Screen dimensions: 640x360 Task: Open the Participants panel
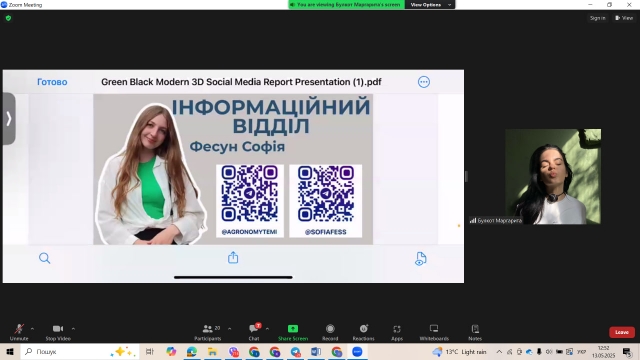pos(208,332)
